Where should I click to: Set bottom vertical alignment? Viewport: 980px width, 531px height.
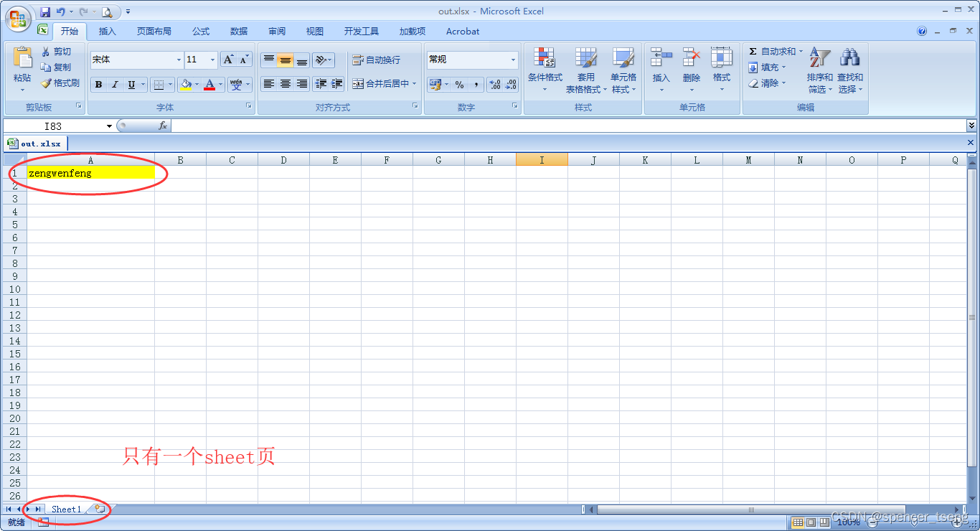(x=302, y=60)
